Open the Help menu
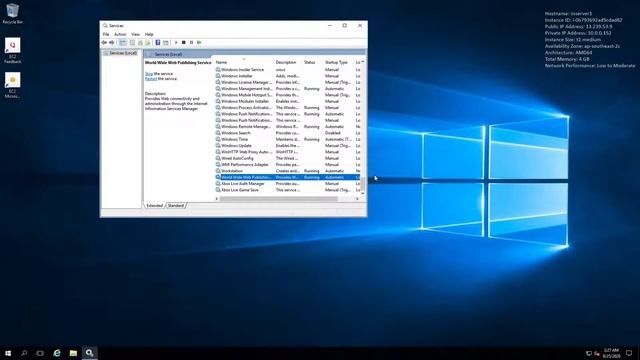 [149, 34]
